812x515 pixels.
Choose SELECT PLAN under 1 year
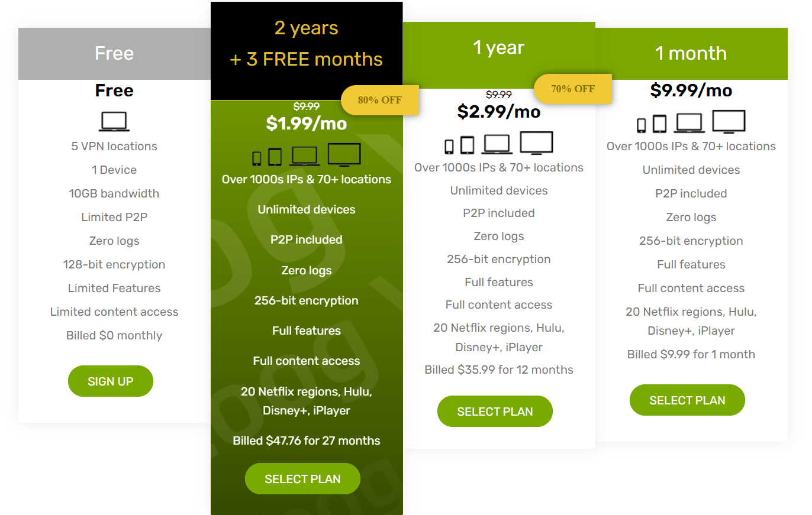point(495,412)
